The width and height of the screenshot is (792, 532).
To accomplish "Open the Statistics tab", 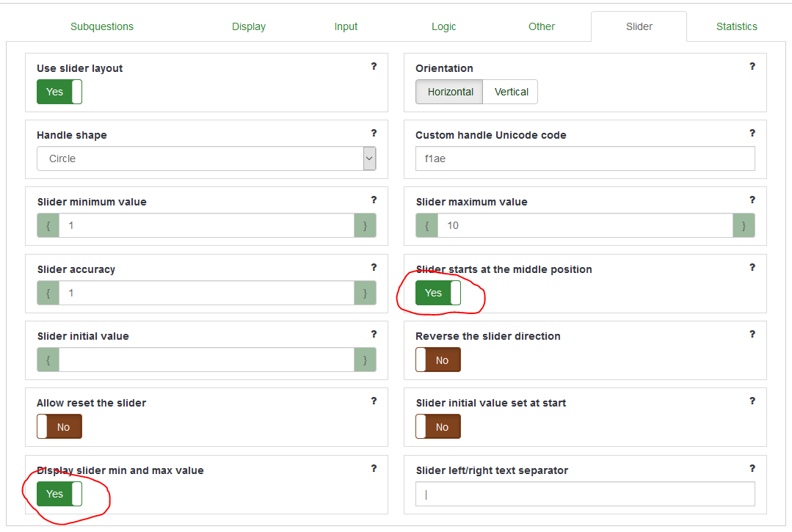I will [736, 26].
